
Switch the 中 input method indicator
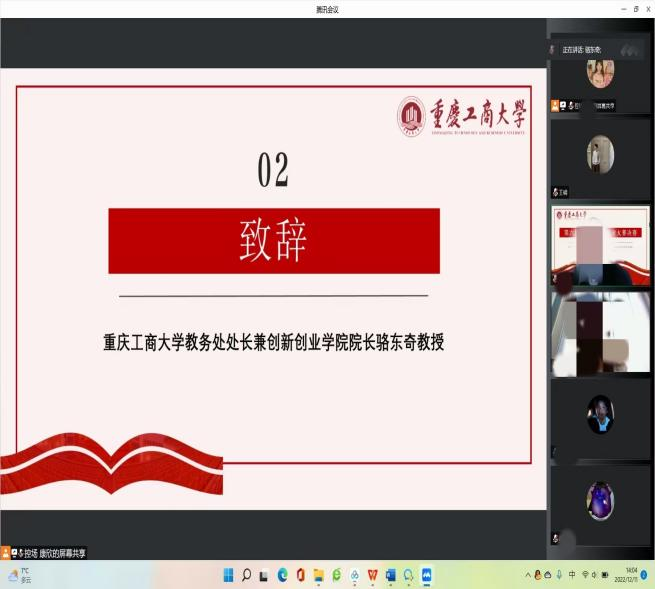point(572,575)
